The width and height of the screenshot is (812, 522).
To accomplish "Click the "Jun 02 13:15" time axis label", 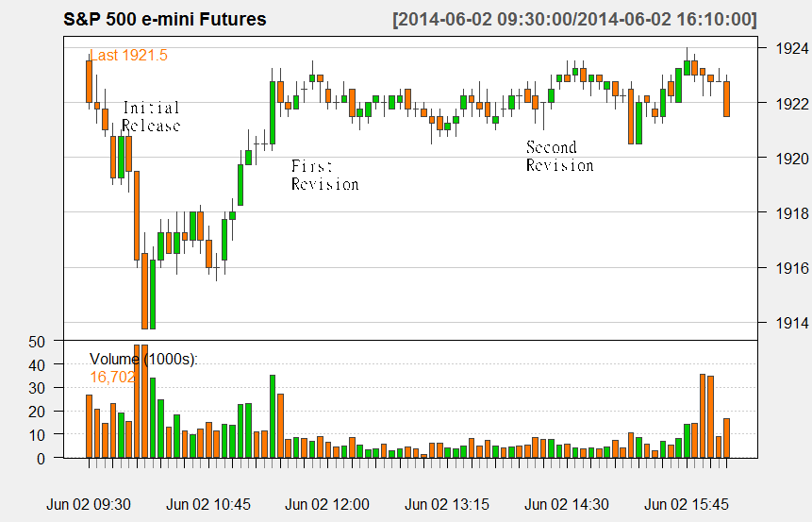I will (447, 504).
